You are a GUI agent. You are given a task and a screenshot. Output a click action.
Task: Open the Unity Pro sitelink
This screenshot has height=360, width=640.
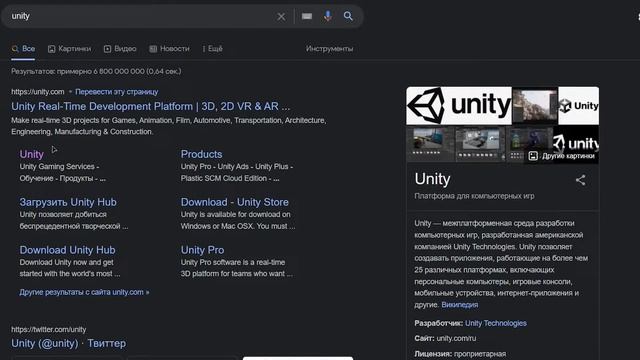pyautogui.click(x=202, y=250)
